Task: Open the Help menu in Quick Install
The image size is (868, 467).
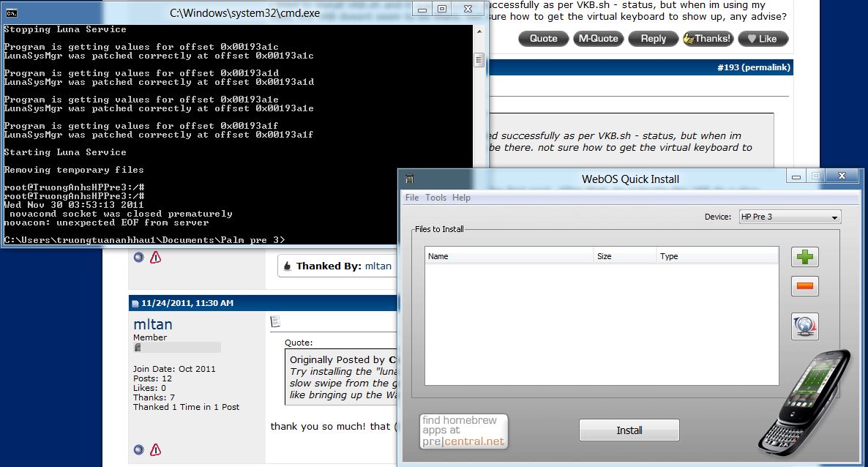Action: (x=461, y=198)
